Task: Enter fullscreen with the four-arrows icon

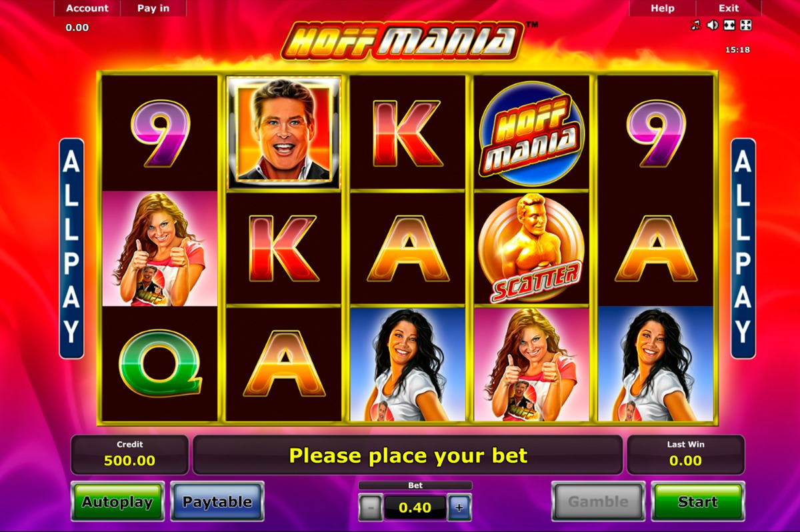Action: pyautogui.click(x=746, y=25)
